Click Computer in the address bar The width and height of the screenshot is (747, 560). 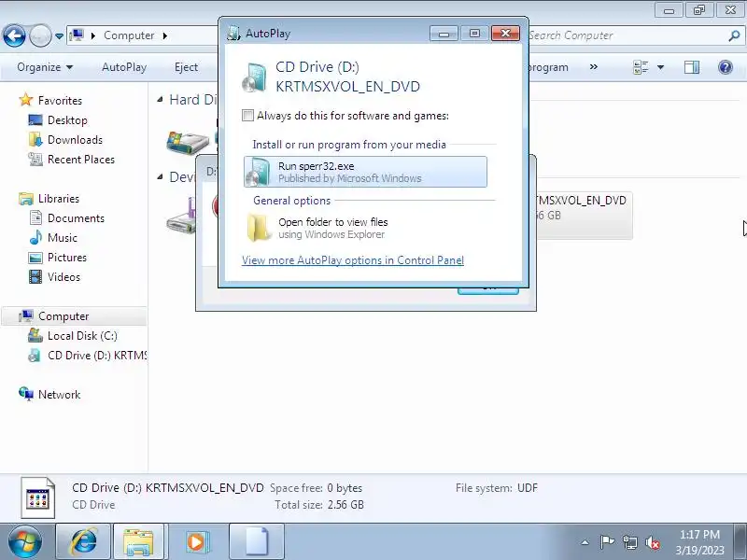pos(129,35)
